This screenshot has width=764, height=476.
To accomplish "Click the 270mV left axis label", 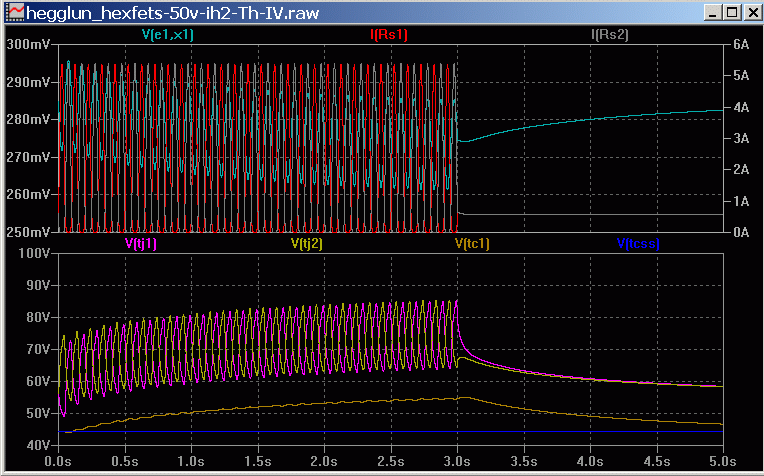I will tap(28, 157).
